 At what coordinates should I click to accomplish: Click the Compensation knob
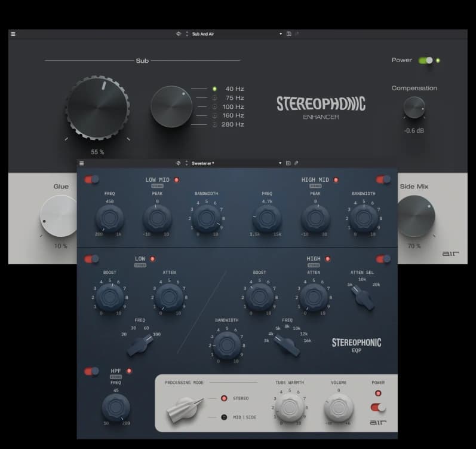point(414,108)
